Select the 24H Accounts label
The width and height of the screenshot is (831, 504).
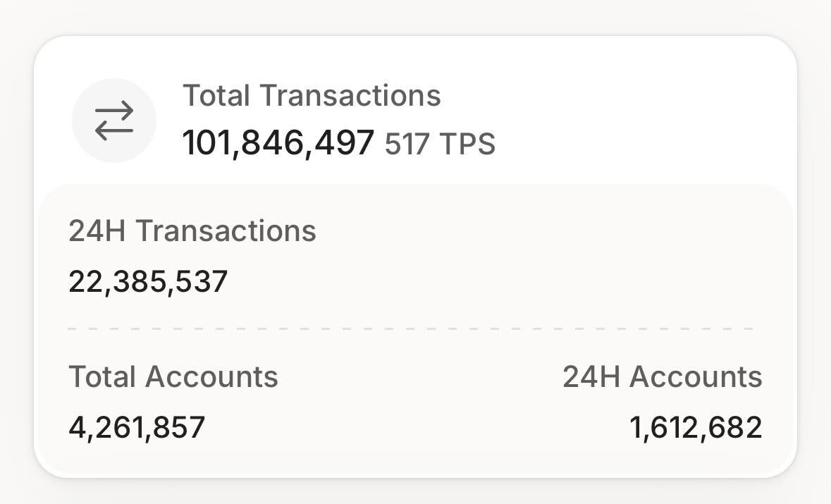(x=662, y=377)
